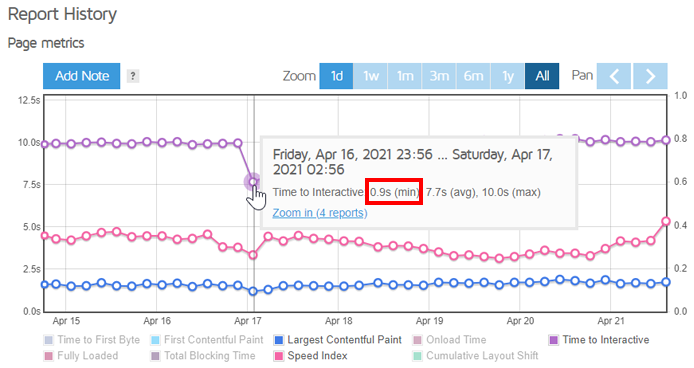Image resolution: width=694 pixels, height=368 pixels.
Task: Toggle Cumulative Layout Shift legend entry
Action: click(475, 356)
